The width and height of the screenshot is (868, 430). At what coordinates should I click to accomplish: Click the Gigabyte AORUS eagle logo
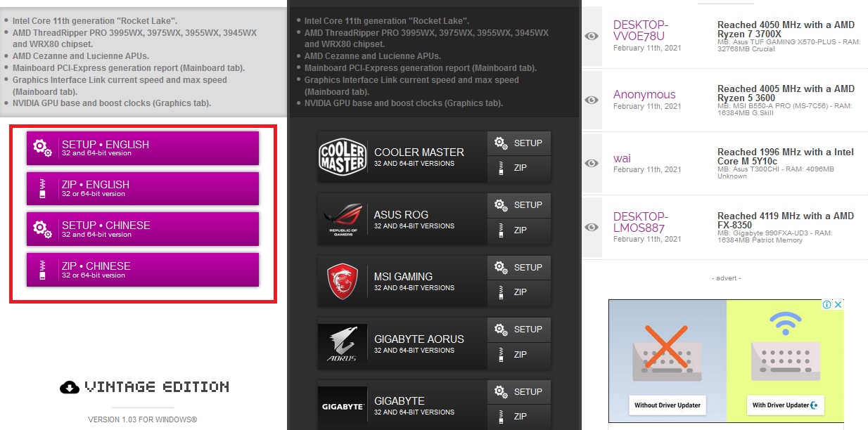(x=343, y=344)
